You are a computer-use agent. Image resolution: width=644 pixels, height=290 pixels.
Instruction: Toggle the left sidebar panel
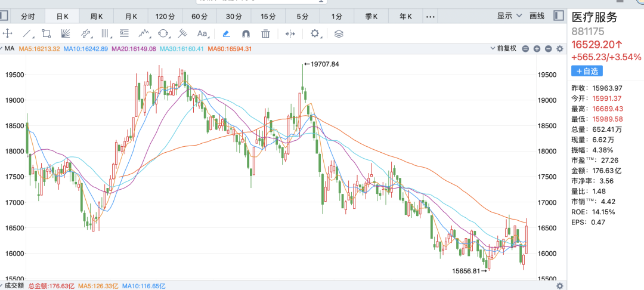(5, 16)
